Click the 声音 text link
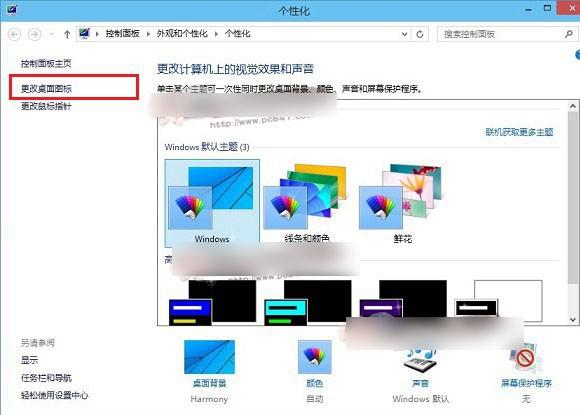The width and height of the screenshot is (580, 415). pos(420,383)
